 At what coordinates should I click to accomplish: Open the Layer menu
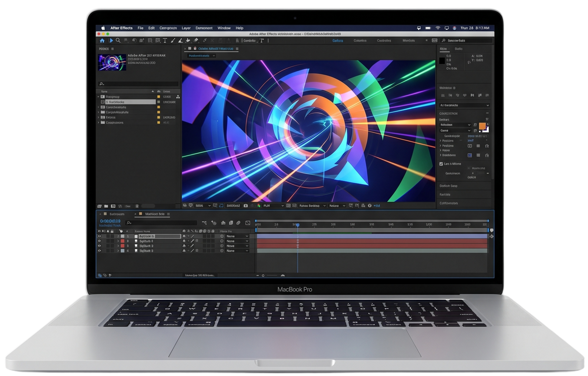pyautogui.click(x=186, y=28)
